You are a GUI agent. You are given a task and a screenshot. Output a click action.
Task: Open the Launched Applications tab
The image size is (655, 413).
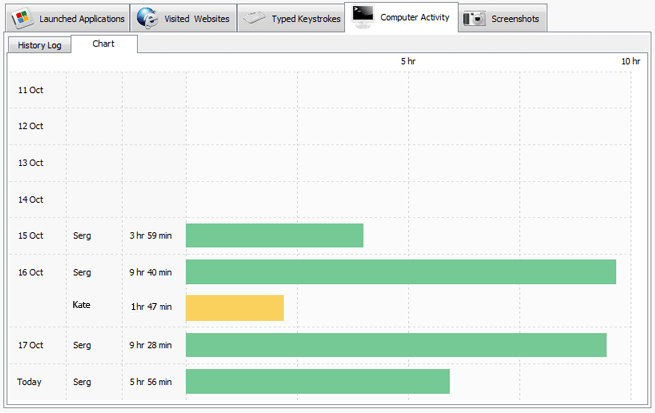[67, 18]
